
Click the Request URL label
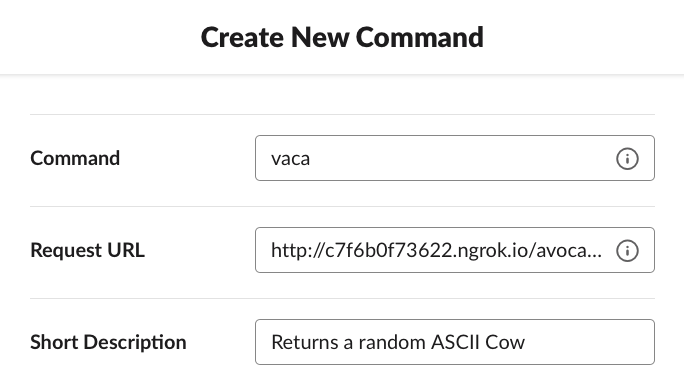click(x=87, y=250)
